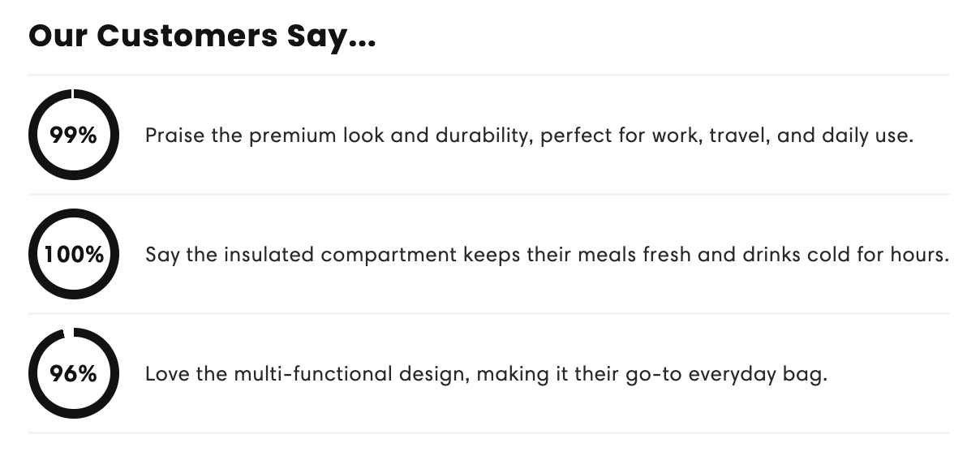Screen dimensions: 980x469
Task: Select the "96%" percentage label
Action: [74, 374]
